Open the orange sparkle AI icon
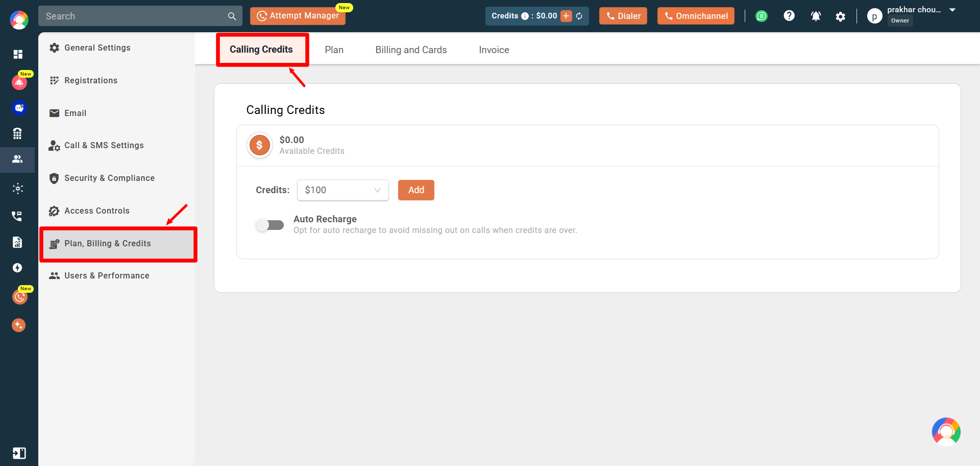The width and height of the screenshot is (980, 466). 18,325
